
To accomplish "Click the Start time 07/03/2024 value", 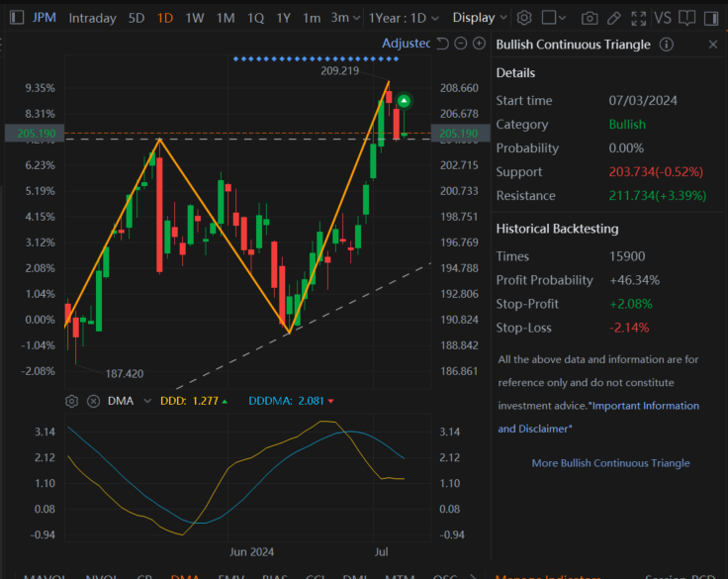I will [x=643, y=101].
